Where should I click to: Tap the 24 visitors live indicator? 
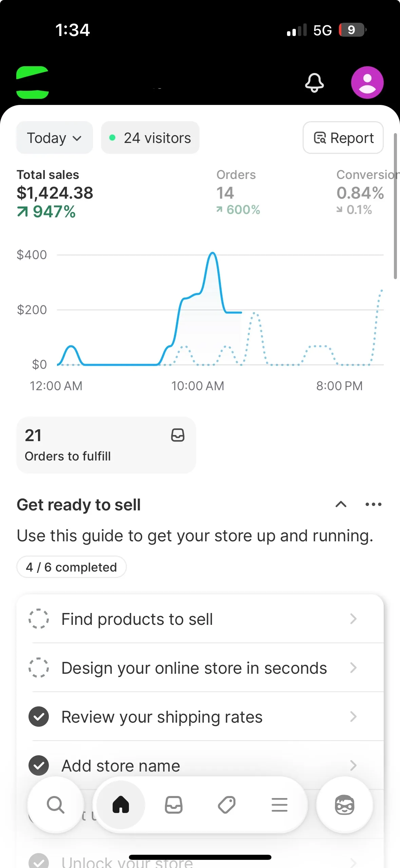[x=150, y=138]
